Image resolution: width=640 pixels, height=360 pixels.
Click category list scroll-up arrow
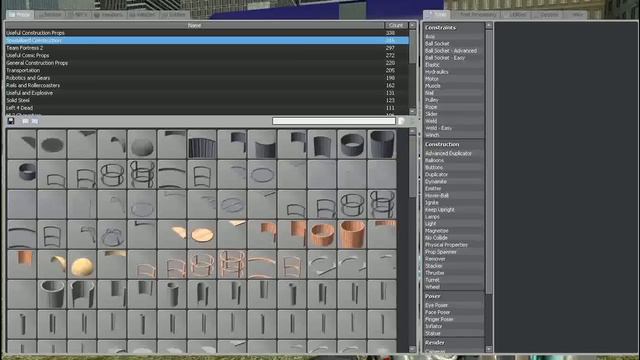(412, 25)
